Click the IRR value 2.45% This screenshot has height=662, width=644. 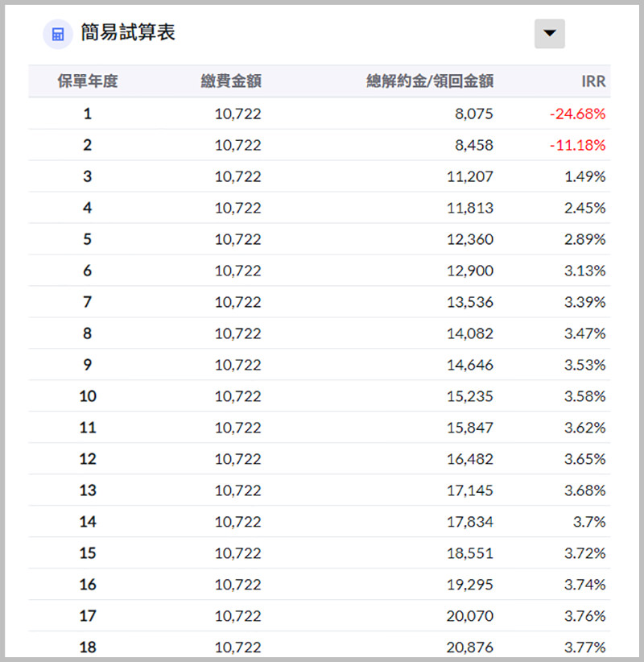tap(585, 208)
